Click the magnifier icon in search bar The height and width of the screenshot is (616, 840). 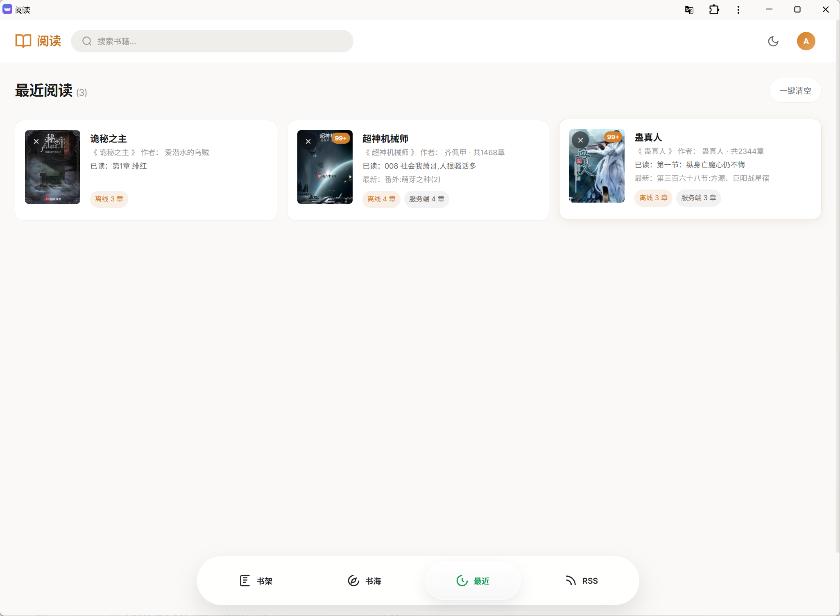tap(86, 41)
